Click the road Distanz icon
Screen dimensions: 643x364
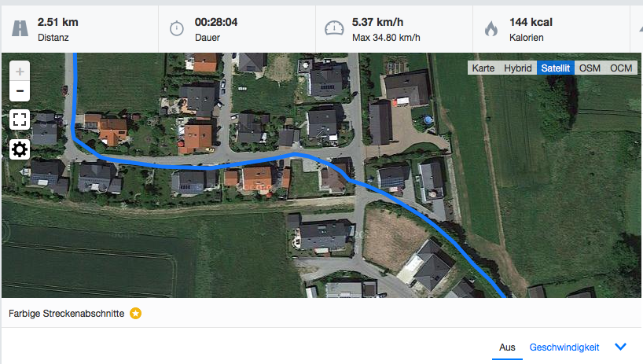click(20, 28)
